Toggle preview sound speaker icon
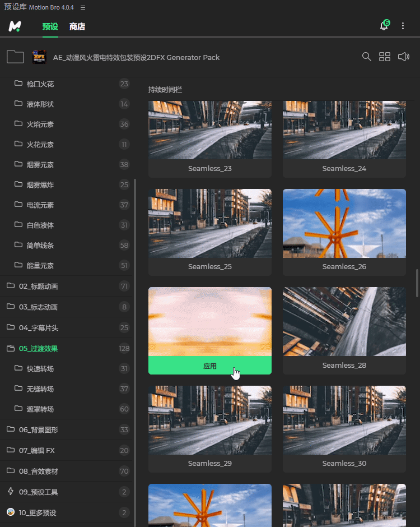 click(x=404, y=57)
